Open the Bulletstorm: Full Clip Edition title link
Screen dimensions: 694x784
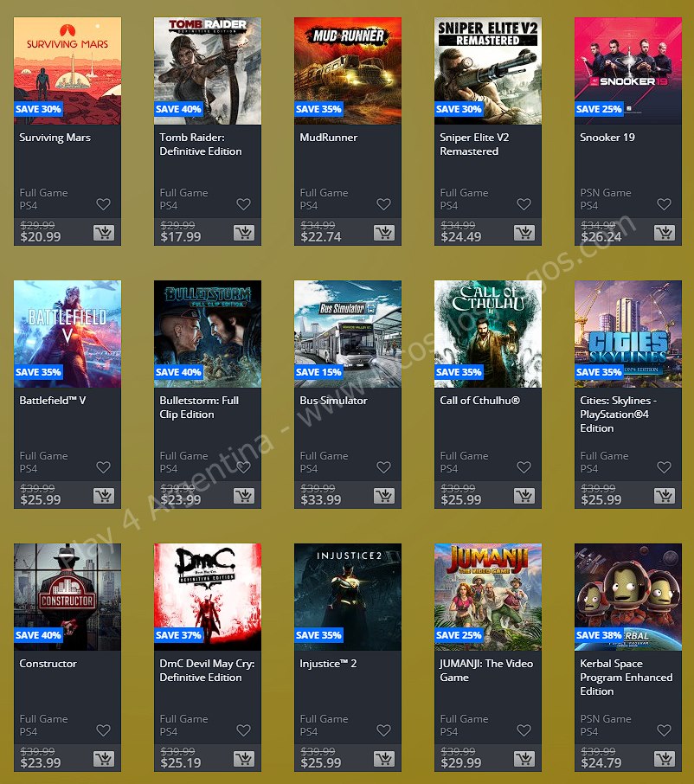click(x=199, y=408)
